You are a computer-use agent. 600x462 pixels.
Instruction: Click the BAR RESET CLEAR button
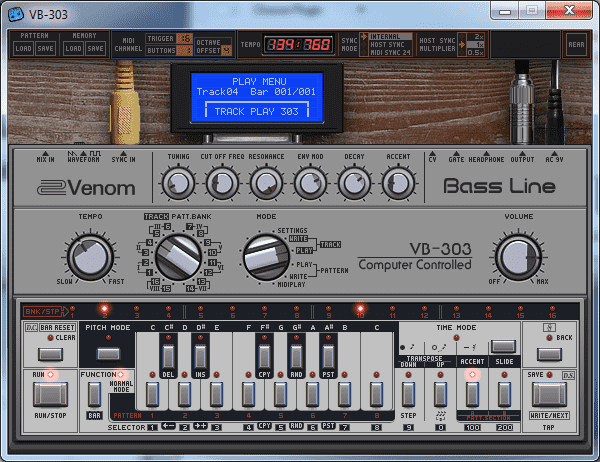pos(50,354)
